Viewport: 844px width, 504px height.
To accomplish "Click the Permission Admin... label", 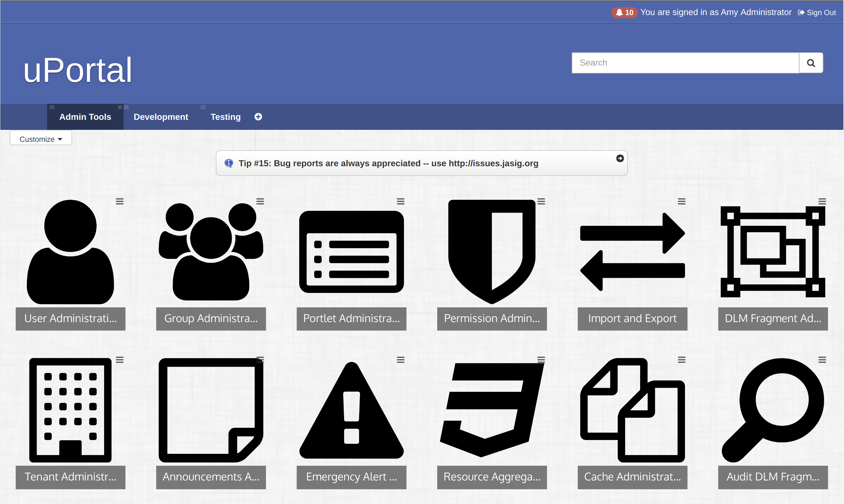I will pyautogui.click(x=492, y=319).
